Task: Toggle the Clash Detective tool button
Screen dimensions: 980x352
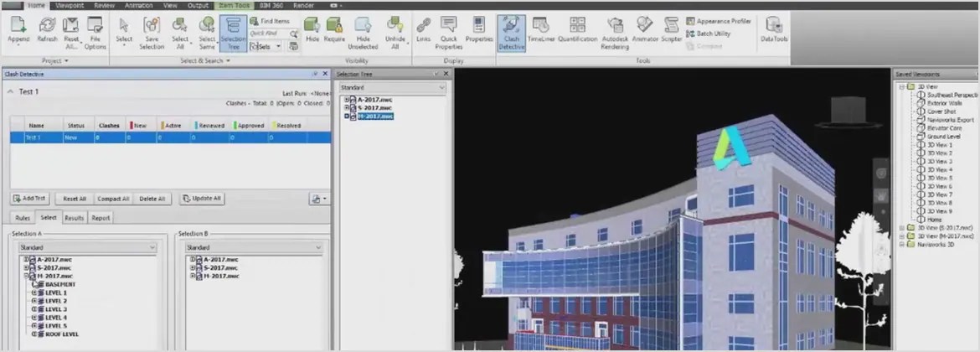Action: coord(512,33)
